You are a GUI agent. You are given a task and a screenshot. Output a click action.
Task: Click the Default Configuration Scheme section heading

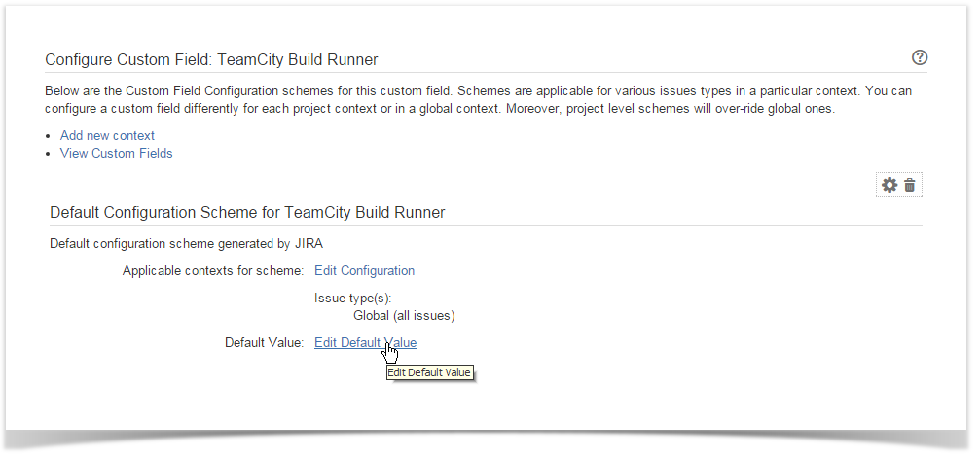coord(247,212)
